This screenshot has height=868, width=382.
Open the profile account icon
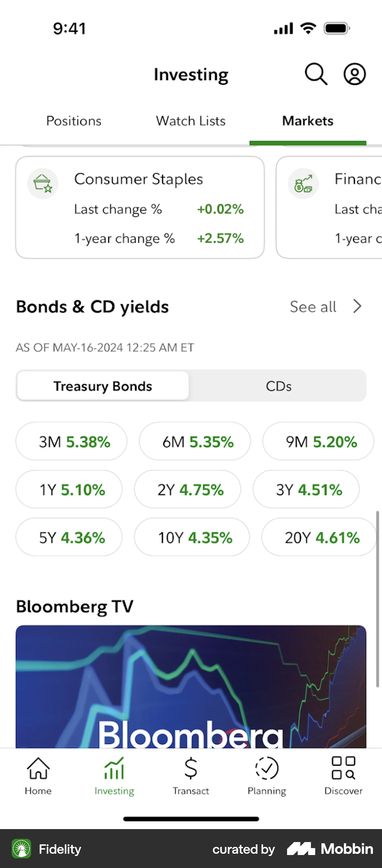point(354,74)
